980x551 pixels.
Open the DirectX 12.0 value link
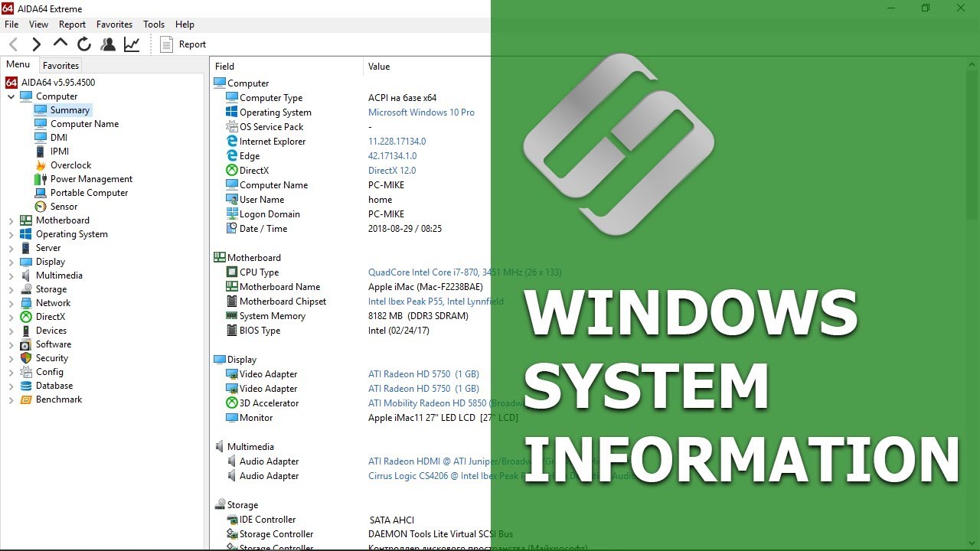[392, 171]
